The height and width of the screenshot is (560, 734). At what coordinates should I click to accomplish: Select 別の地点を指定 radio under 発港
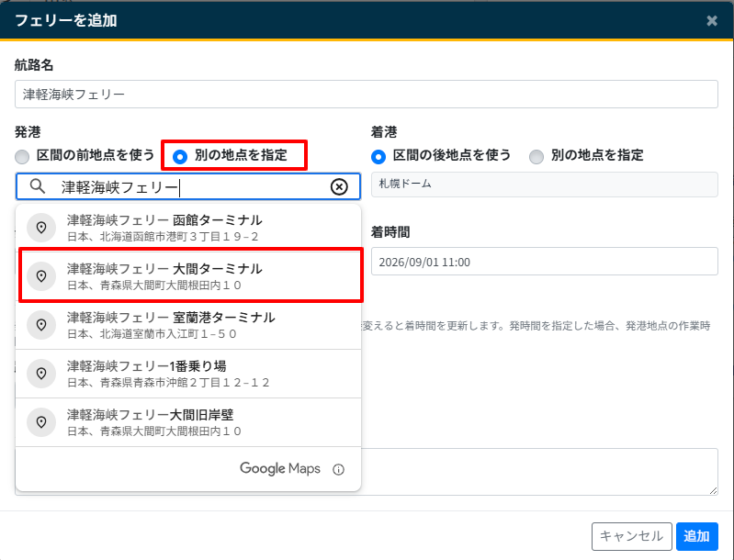(x=180, y=156)
